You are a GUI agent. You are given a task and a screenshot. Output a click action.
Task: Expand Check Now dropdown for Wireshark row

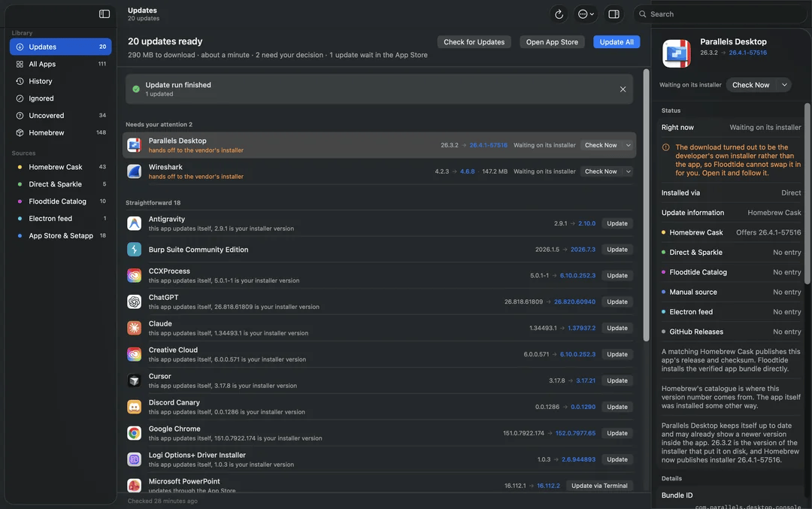tap(628, 171)
